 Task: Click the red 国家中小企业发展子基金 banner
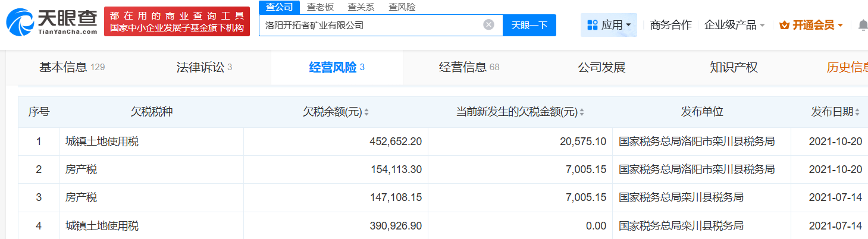click(x=177, y=22)
